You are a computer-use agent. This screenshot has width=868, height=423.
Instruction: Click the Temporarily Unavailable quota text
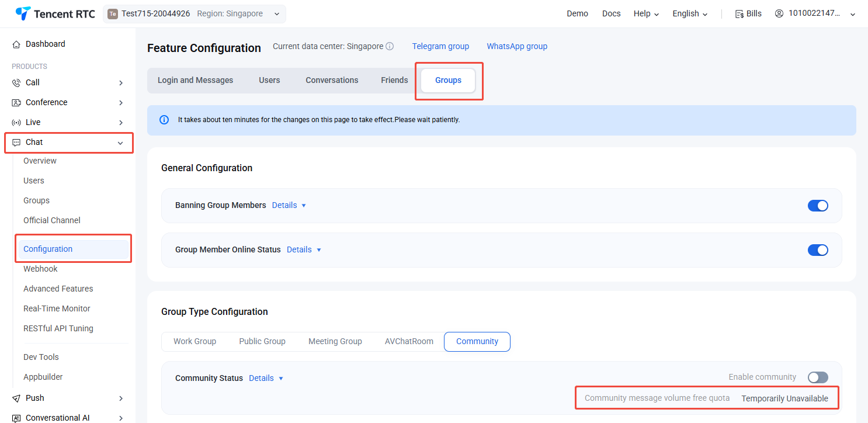785,398
